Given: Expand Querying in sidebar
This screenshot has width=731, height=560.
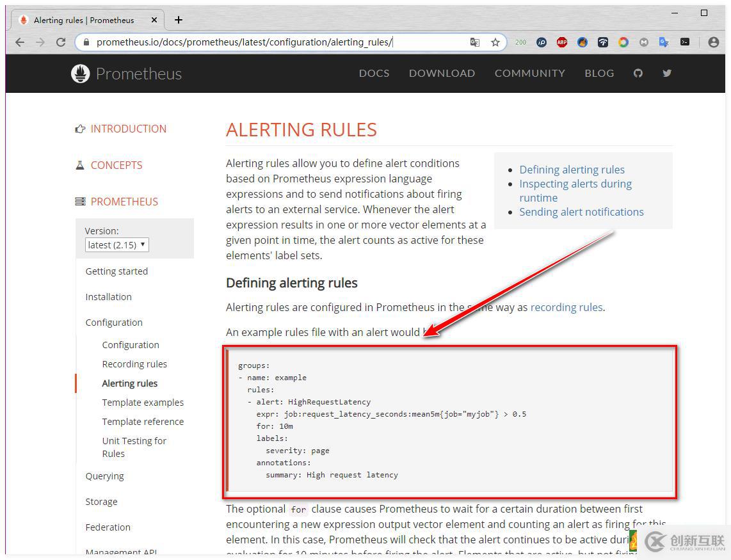Looking at the screenshot, I should pos(104,476).
